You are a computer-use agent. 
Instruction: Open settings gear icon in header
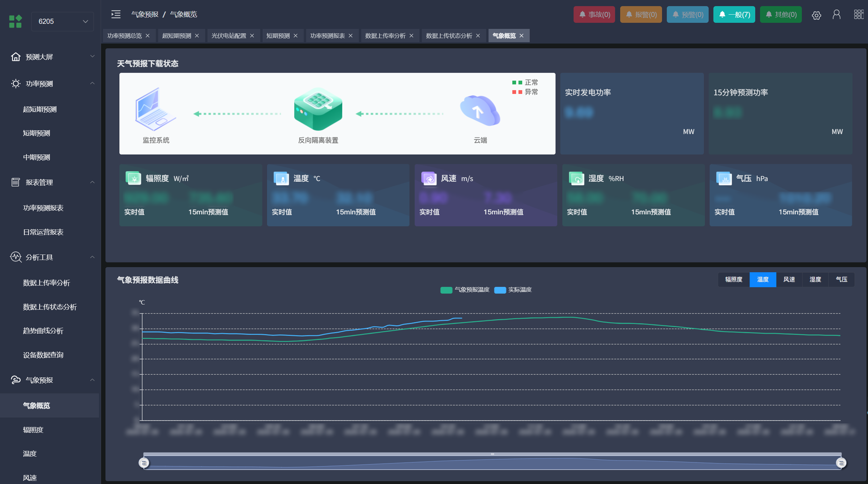click(816, 15)
